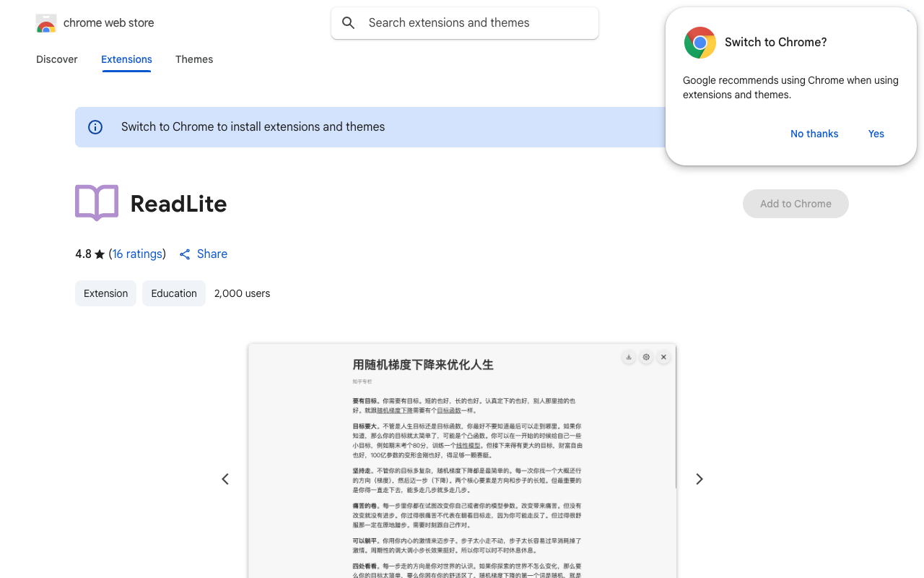924x578 pixels.
Task: Click the gear settings icon in preview
Action: point(646,357)
